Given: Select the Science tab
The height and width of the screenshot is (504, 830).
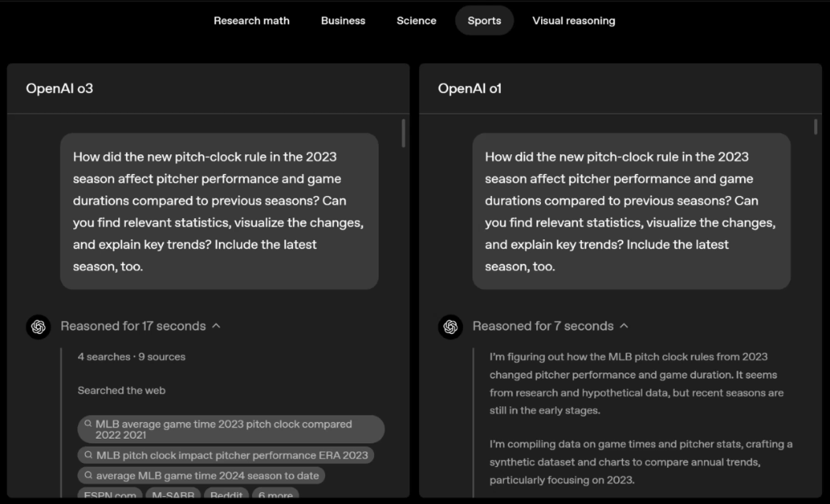Looking at the screenshot, I should point(417,20).
